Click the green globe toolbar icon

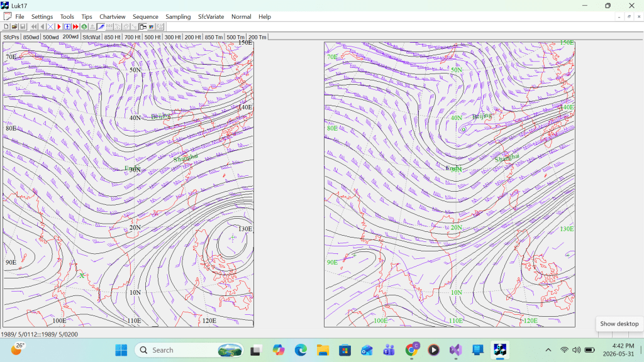click(x=84, y=26)
